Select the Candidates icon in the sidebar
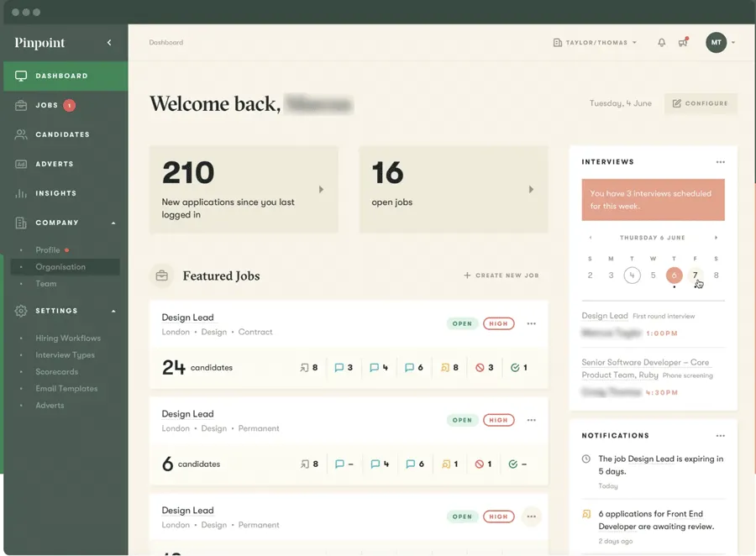756x556 pixels. point(18,134)
